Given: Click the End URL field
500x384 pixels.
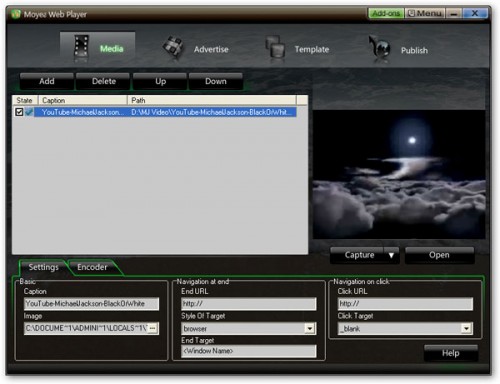Looking at the screenshot, I should coord(249,304).
